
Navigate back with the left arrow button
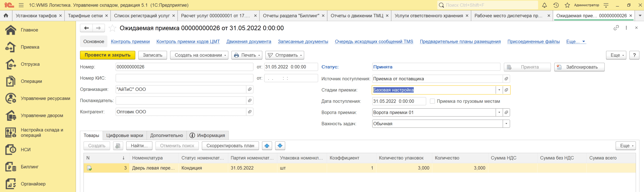coord(86,28)
